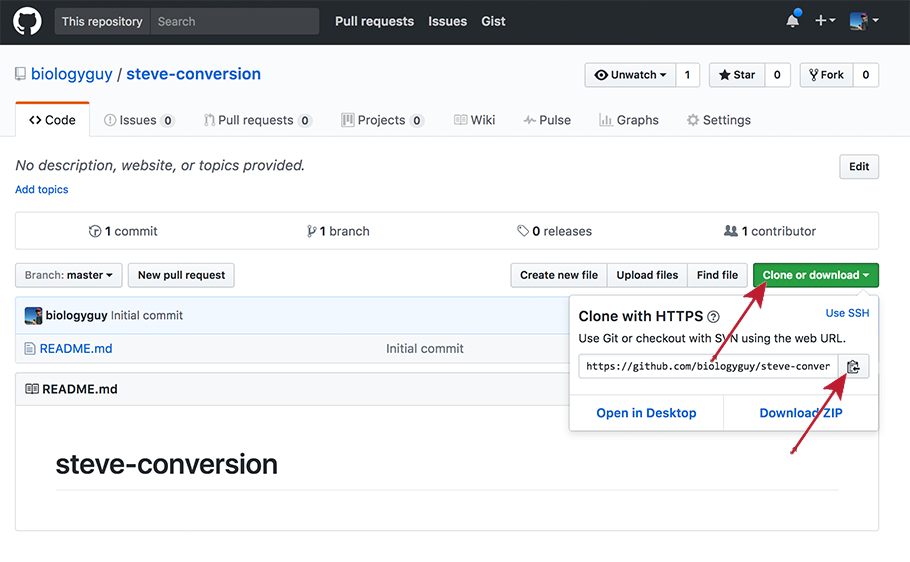Image resolution: width=910 pixels, height=562 pixels.
Task: Open the user avatar menu
Action: coord(864,21)
